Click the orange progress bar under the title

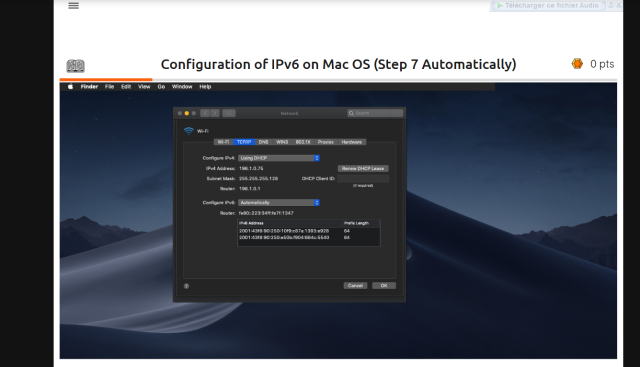pyautogui.click(x=106, y=79)
